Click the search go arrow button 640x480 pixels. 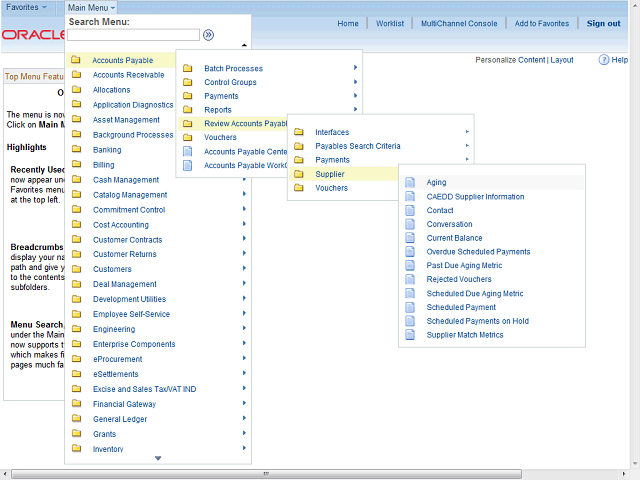point(208,35)
